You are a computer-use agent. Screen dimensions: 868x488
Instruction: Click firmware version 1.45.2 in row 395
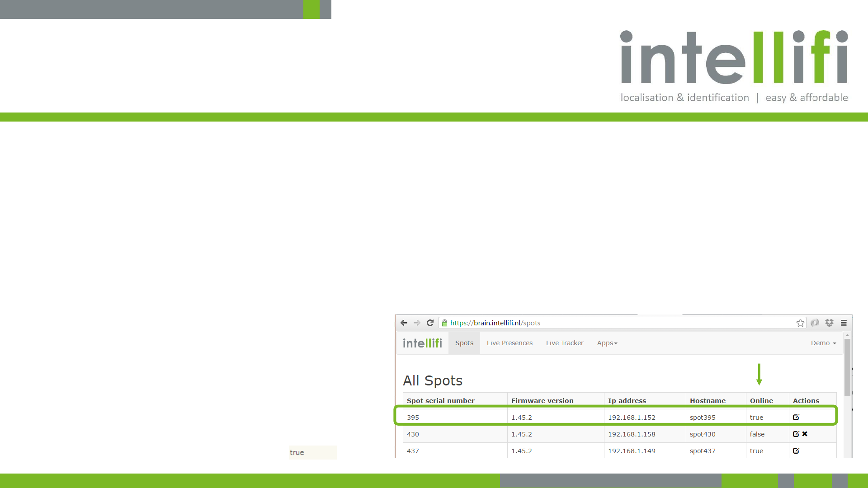[521, 417]
